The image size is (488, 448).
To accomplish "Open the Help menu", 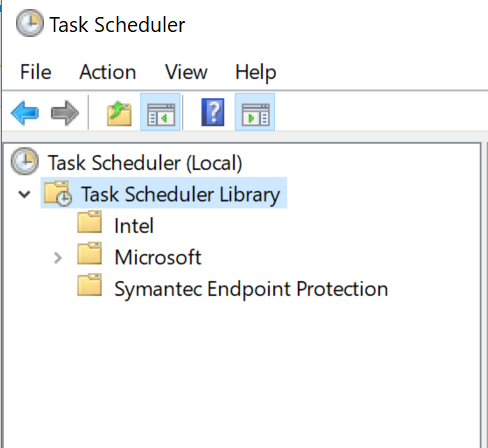I will [256, 72].
